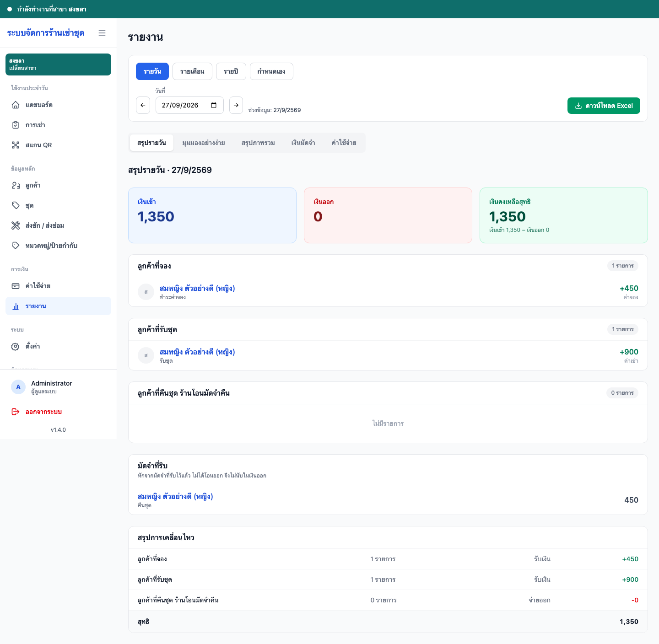Click the 0 รายการ badge
Viewport: 659px width, 644px height.
point(622,393)
